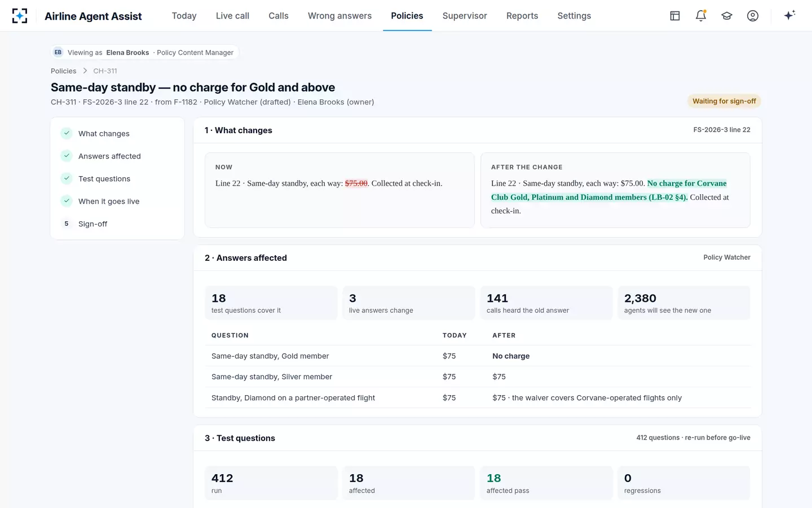Image resolution: width=812 pixels, height=508 pixels.
Task: Jump to Answers affected step in sidebar
Action: 117,156
